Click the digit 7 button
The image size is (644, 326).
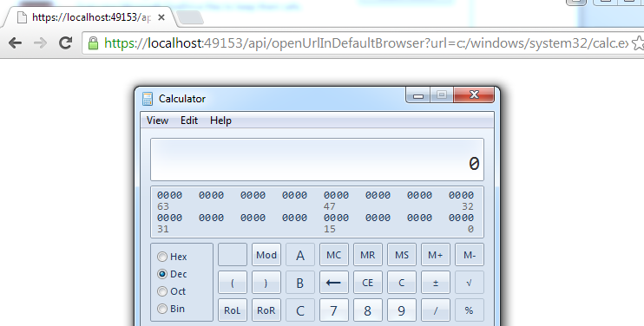point(334,310)
